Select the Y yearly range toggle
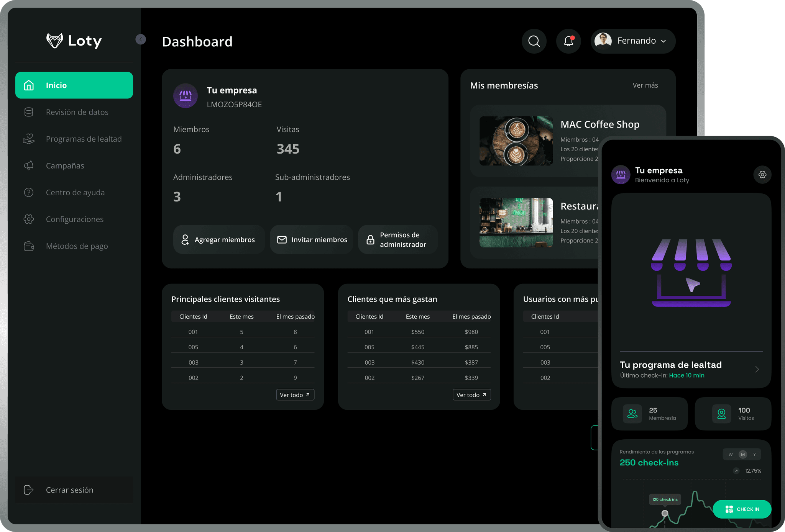Viewport: 785px width, 532px height. tap(754, 454)
